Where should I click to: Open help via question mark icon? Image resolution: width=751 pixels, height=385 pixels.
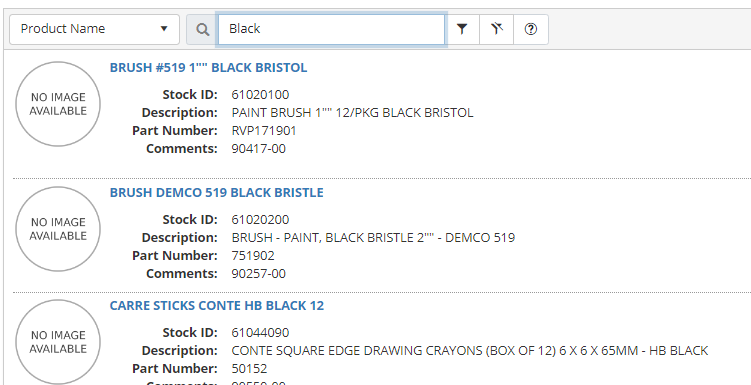531,29
